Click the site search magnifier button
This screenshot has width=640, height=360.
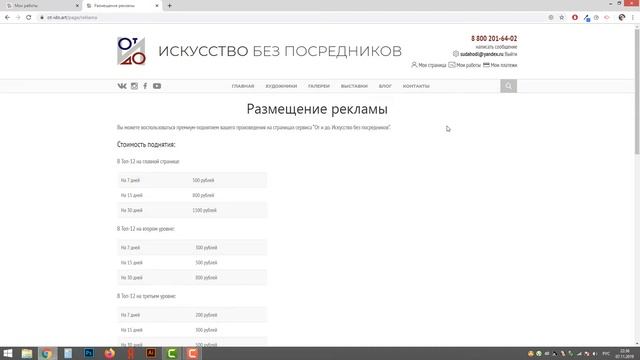tap(508, 86)
